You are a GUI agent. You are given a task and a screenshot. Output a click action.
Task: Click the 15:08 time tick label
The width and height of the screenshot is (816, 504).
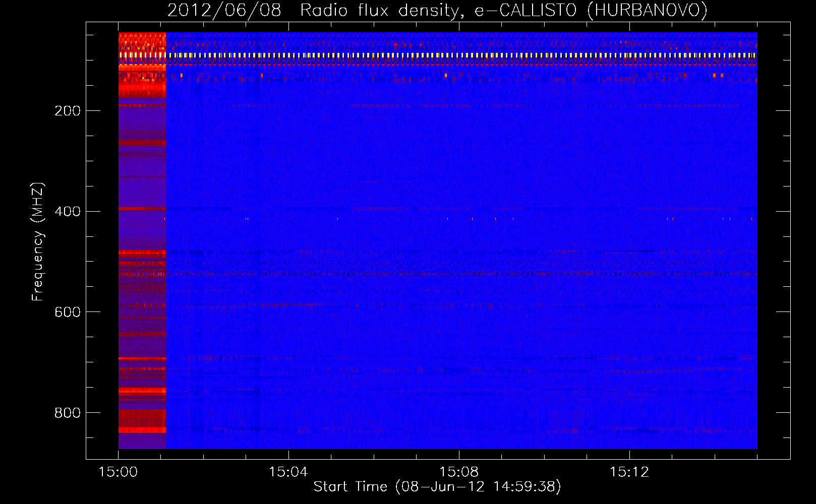pyautogui.click(x=459, y=472)
